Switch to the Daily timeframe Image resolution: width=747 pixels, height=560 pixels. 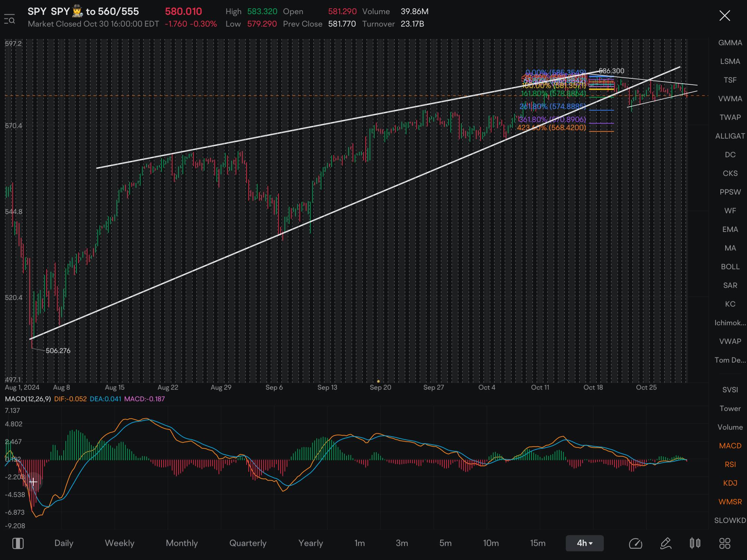pyautogui.click(x=64, y=543)
